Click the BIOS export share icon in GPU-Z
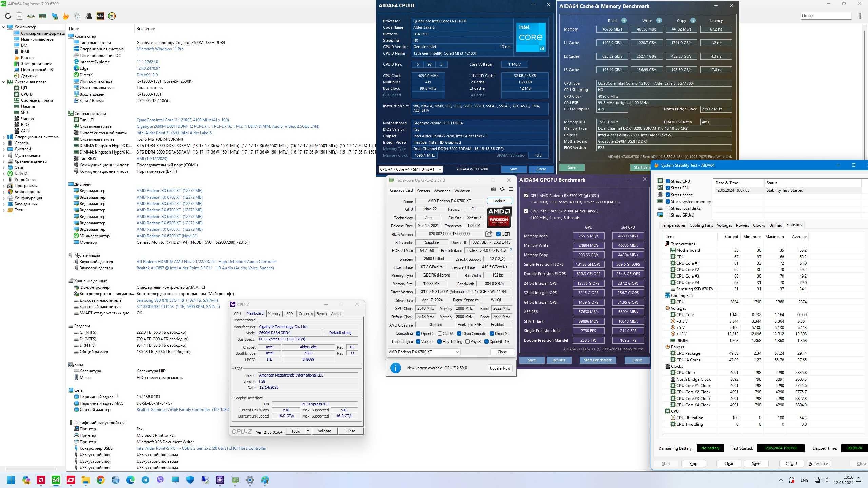This screenshot has height=488, width=868. tap(489, 234)
